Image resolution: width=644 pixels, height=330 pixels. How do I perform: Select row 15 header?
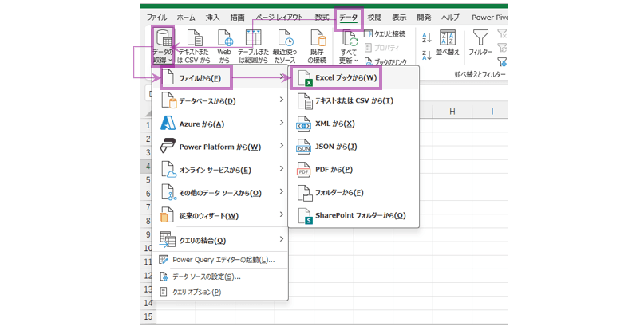pos(148,316)
